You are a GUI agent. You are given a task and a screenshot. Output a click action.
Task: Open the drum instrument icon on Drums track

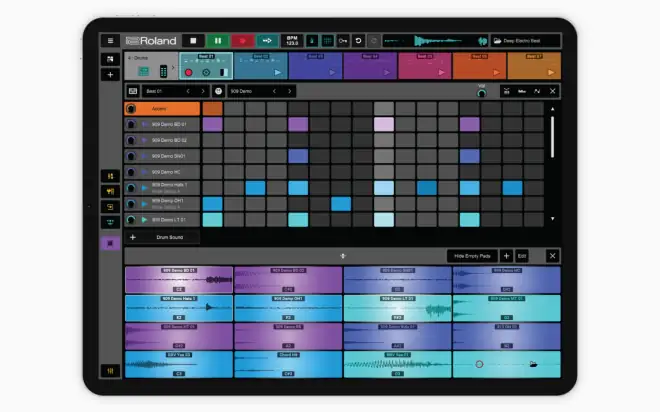point(144,71)
